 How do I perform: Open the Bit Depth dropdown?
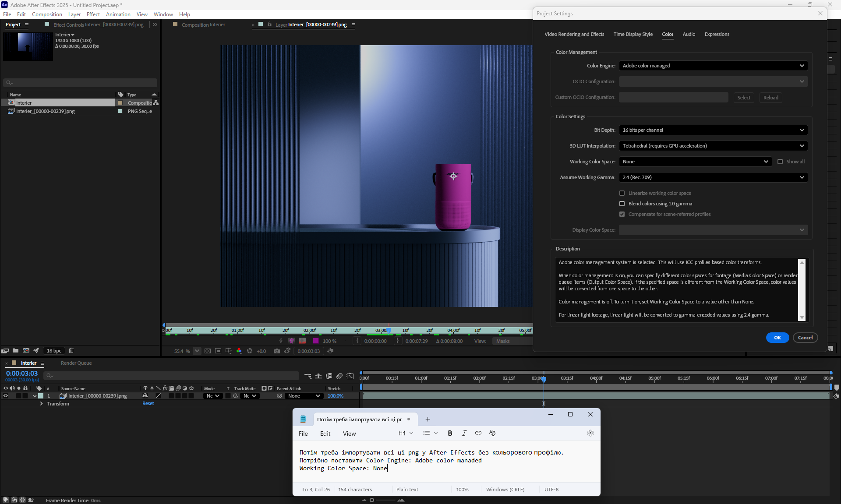pyautogui.click(x=713, y=130)
